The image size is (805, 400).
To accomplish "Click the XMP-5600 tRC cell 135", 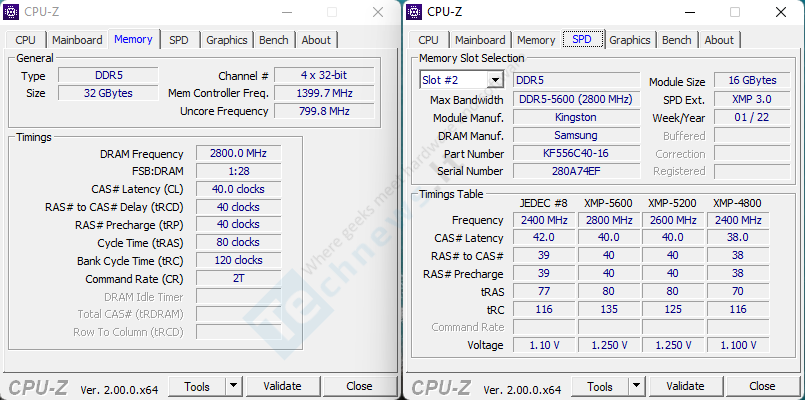I will pos(608,309).
